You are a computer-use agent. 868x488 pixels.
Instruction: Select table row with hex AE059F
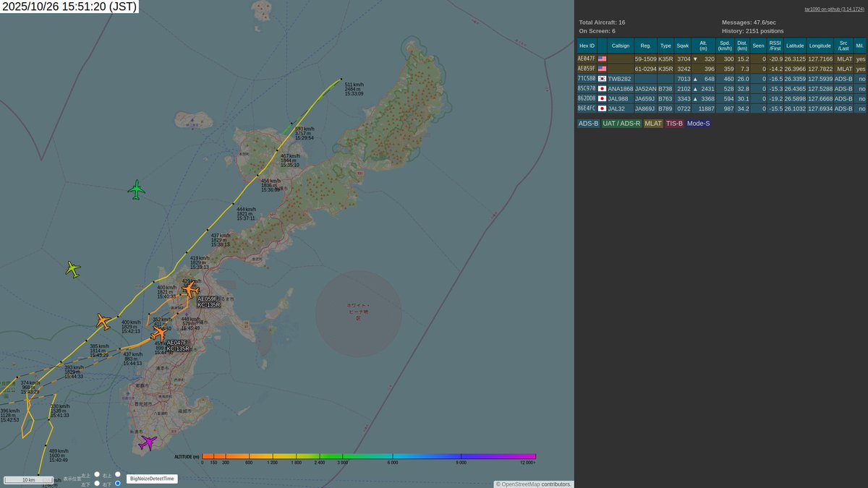(721, 69)
